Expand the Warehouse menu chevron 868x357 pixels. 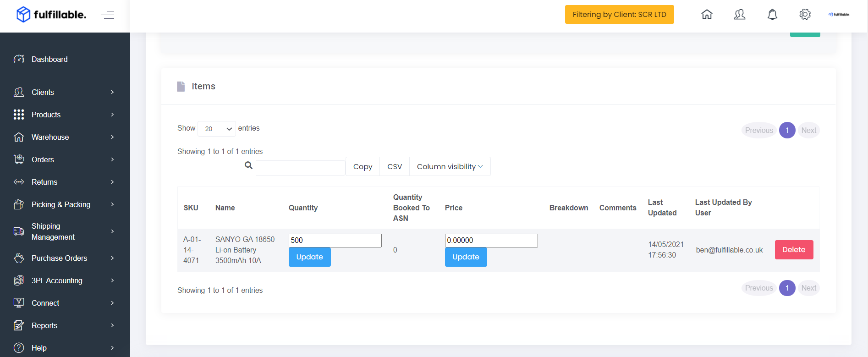(112, 137)
